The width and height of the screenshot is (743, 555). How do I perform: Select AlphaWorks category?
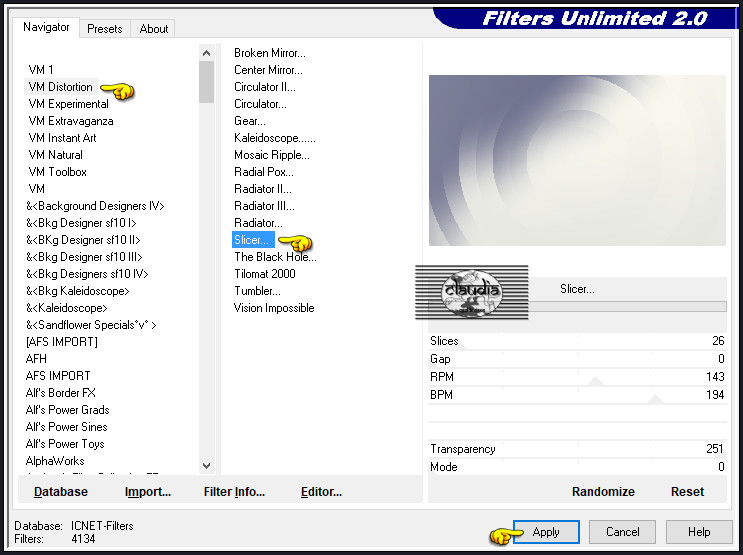click(55, 462)
